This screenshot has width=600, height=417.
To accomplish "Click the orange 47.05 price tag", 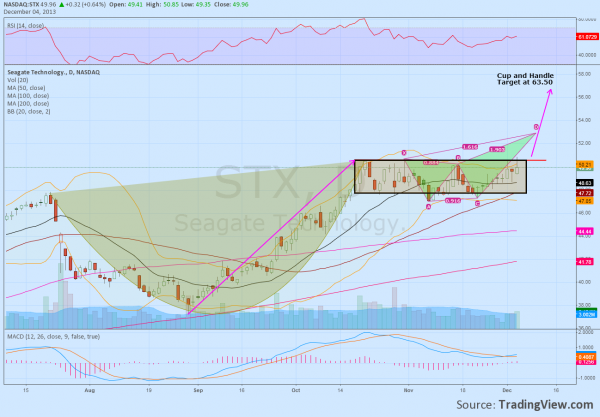I will click(585, 201).
